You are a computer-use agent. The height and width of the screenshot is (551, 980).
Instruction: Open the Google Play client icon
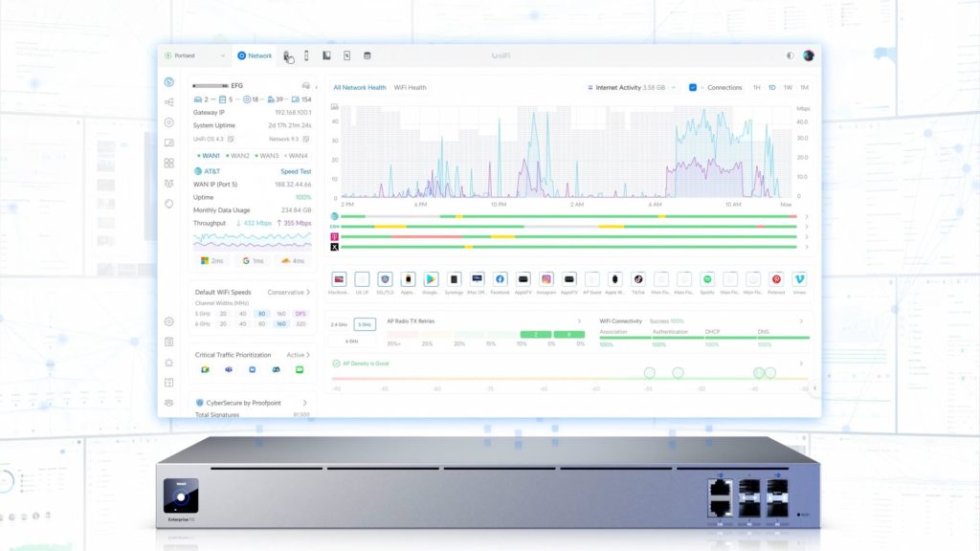pos(430,278)
